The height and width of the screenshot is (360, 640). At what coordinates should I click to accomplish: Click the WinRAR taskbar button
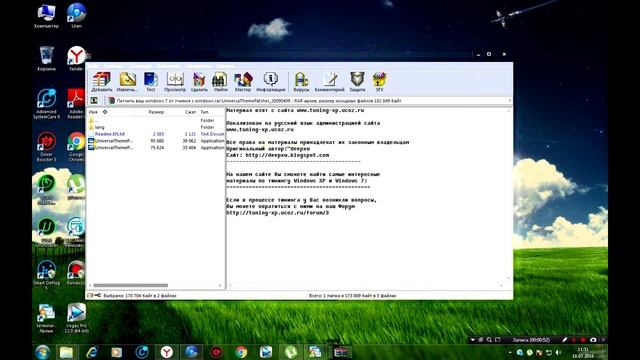click(x=340, y=352)
